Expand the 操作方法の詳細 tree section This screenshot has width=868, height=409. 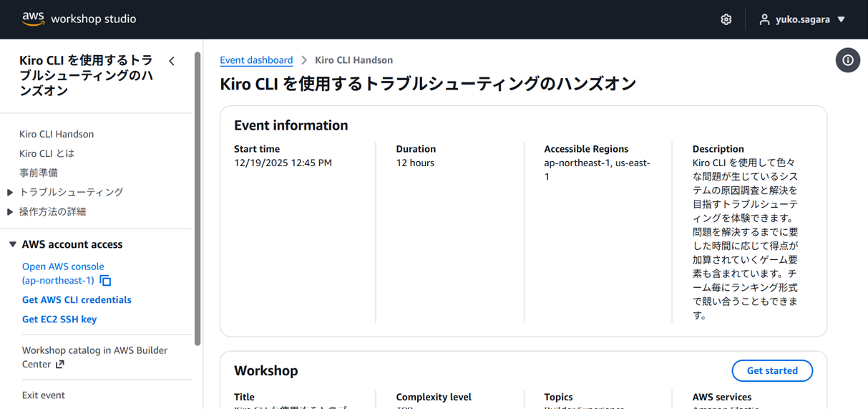pos(10,211)
